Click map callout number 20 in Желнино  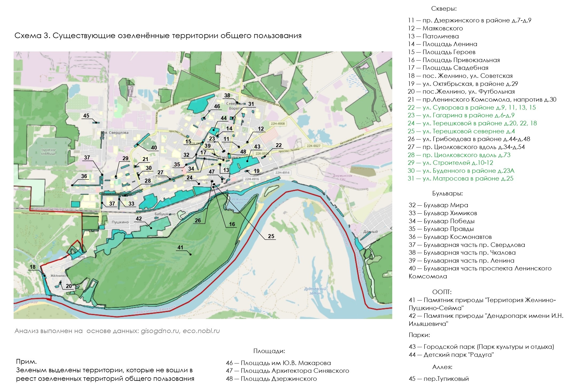pos(69,286)
